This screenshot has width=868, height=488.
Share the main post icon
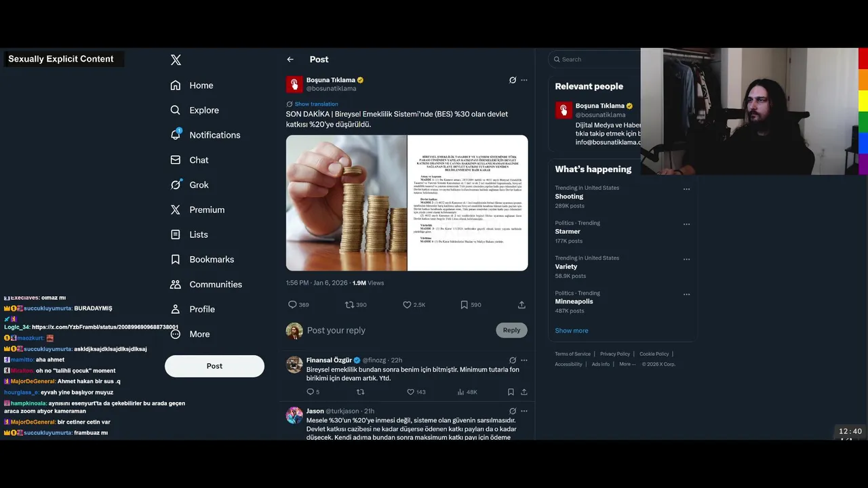point(521,305)
